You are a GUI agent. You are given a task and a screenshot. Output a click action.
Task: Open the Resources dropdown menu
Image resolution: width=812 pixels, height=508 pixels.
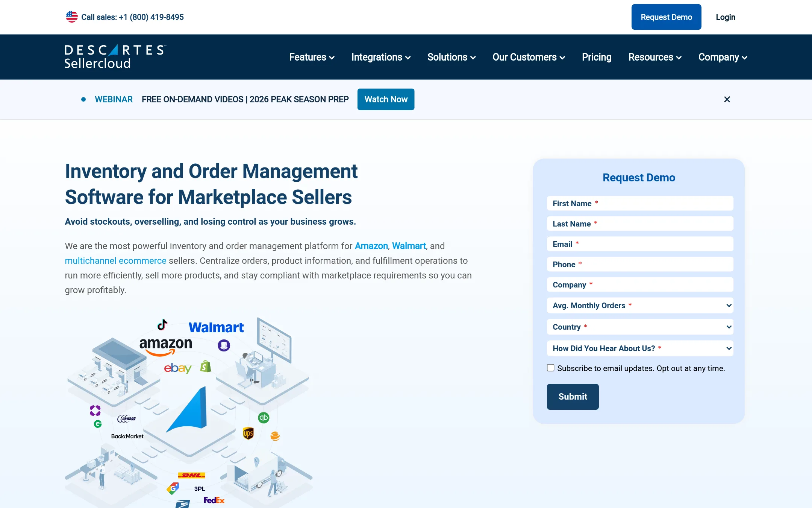pos(655,57)
